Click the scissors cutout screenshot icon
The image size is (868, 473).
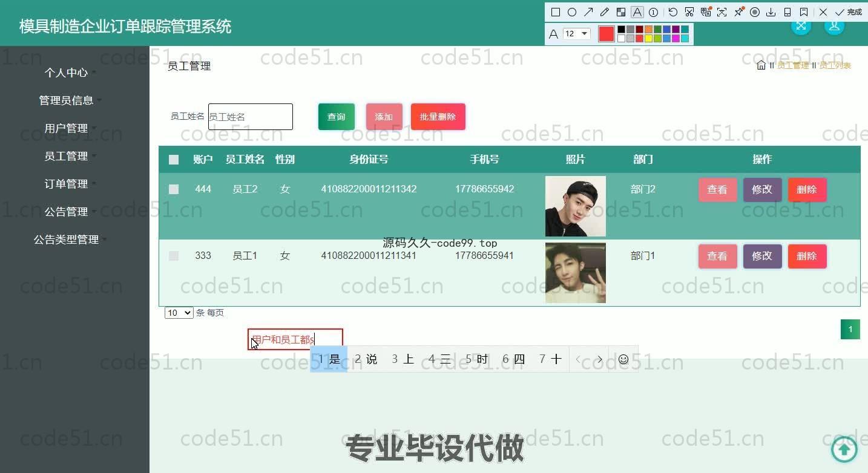689,12
